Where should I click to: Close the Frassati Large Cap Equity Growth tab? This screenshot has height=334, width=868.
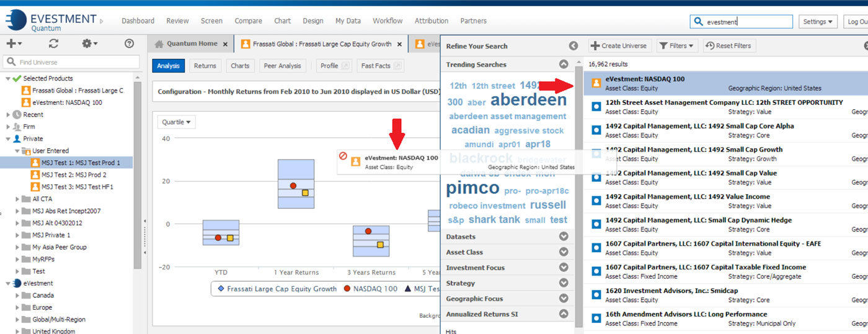click(x=400, y=44)
